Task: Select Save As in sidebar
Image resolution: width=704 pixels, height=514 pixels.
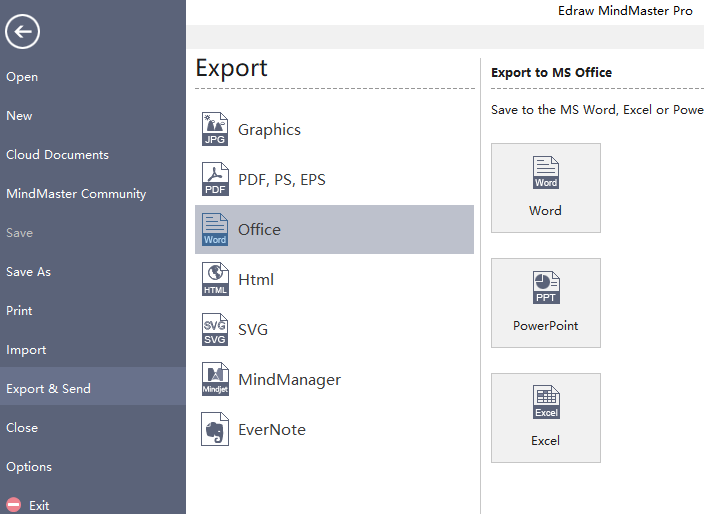Action: coord(28,272)
